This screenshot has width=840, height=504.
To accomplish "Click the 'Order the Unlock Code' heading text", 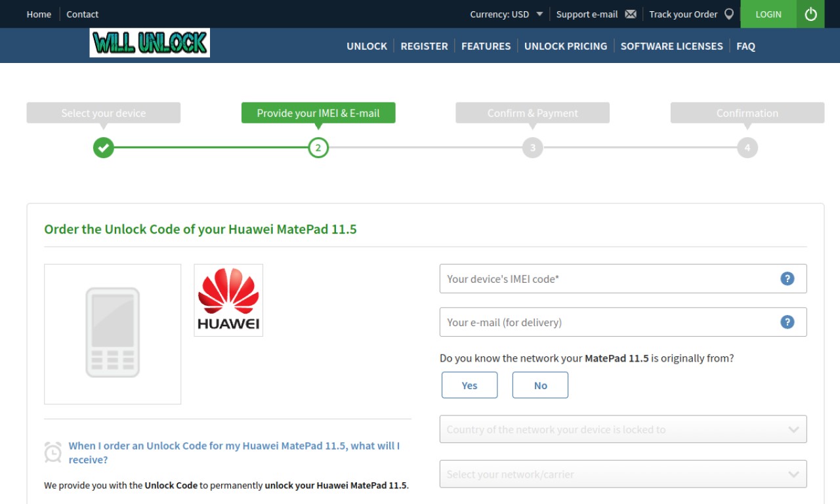I will (200, 230).
